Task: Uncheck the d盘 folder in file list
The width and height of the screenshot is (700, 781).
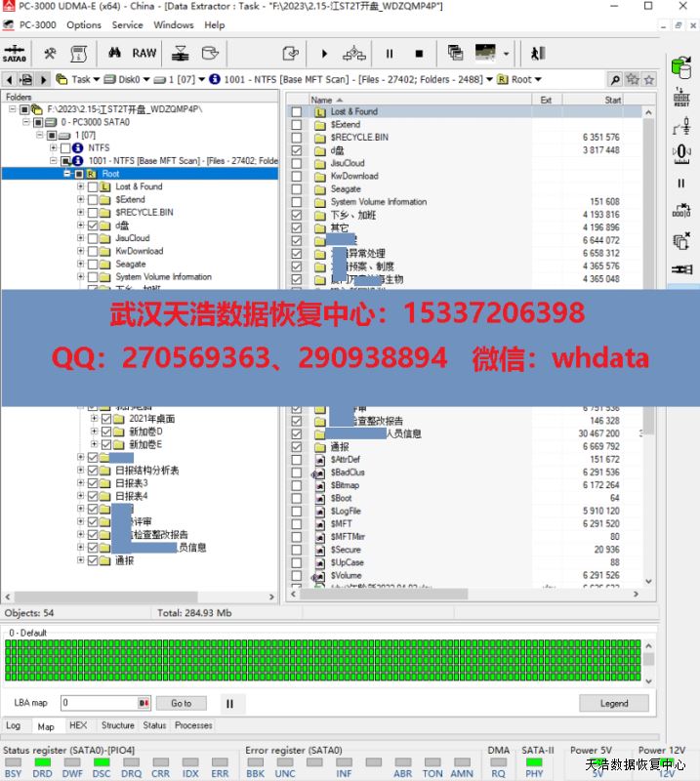Action: pyautogui.click(x=297, y=150)
